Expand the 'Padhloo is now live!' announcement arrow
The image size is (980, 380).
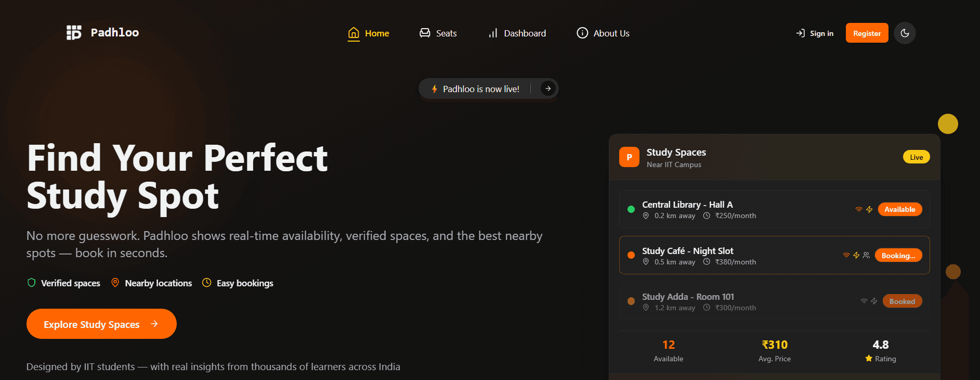[547, 88]
